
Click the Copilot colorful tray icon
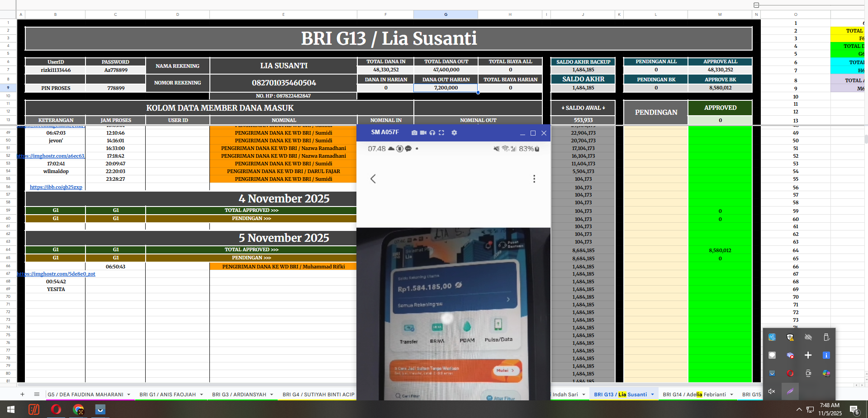point(826,373)
